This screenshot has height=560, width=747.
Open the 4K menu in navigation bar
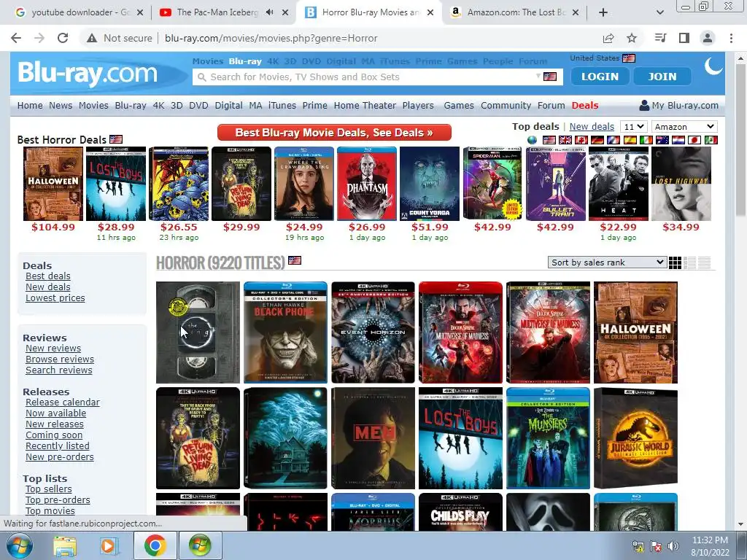[x=158, y=105]
